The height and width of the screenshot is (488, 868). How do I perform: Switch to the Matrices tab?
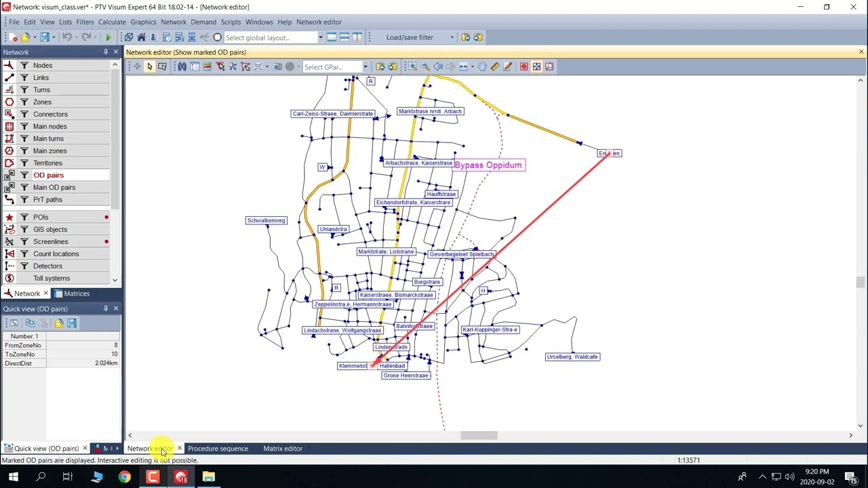point(72,293)
